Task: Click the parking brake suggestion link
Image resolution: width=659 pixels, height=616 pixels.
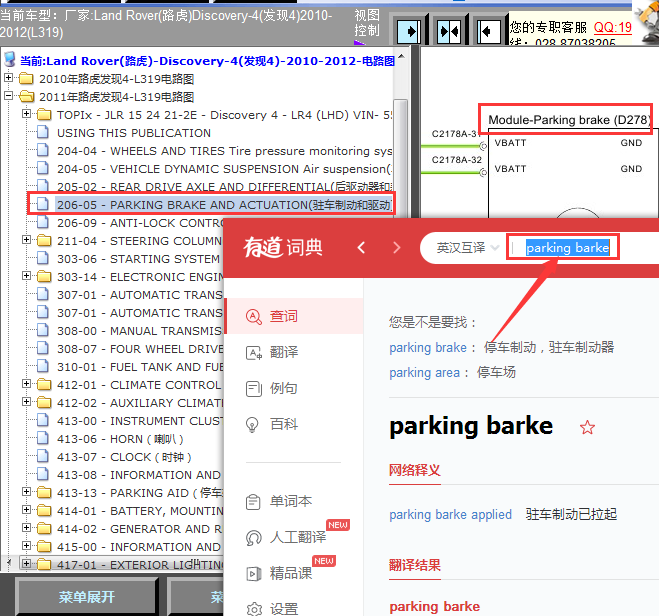Action: pos(428,348)
